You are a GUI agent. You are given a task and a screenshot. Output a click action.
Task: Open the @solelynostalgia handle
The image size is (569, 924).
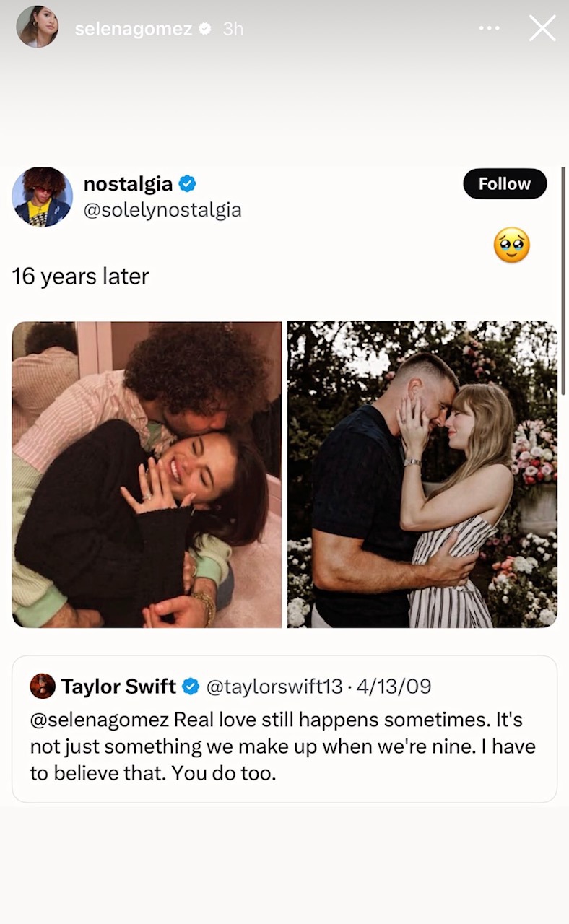[163, 209]
